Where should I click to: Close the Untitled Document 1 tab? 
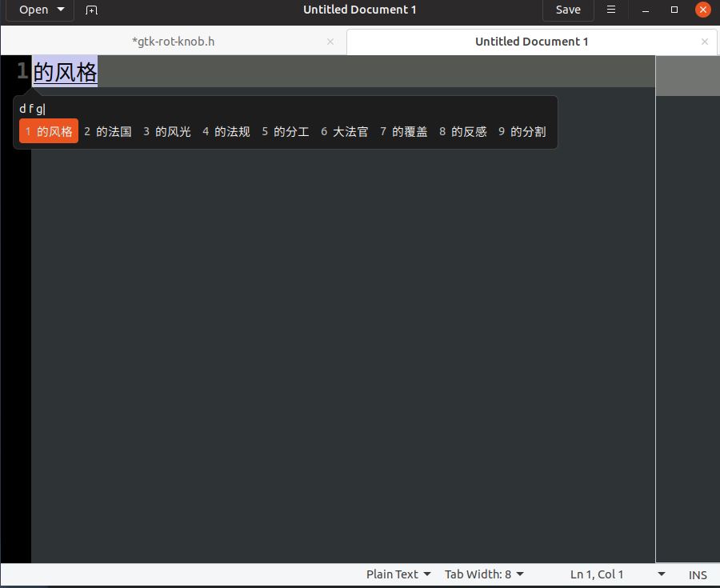705,42
